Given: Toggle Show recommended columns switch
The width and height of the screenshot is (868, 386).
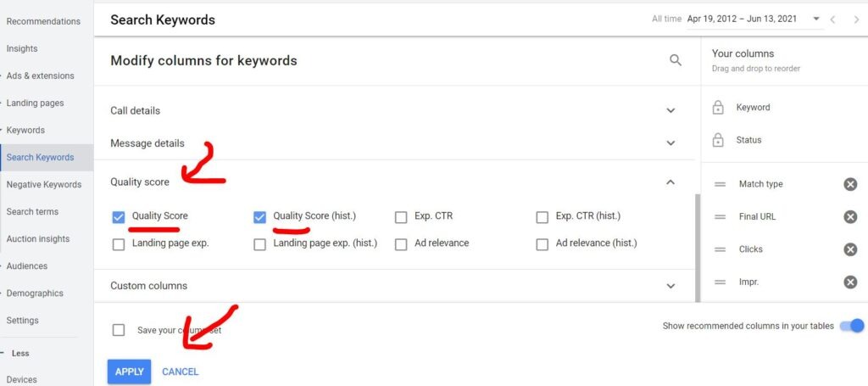Looking at the screenshot, I should pyautogui.click(x=851, y=326).
